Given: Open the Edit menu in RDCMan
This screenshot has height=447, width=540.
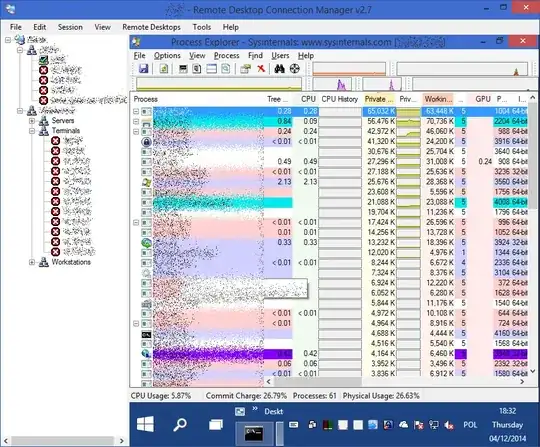Looking at the screenshot, I should pos(39,27).
